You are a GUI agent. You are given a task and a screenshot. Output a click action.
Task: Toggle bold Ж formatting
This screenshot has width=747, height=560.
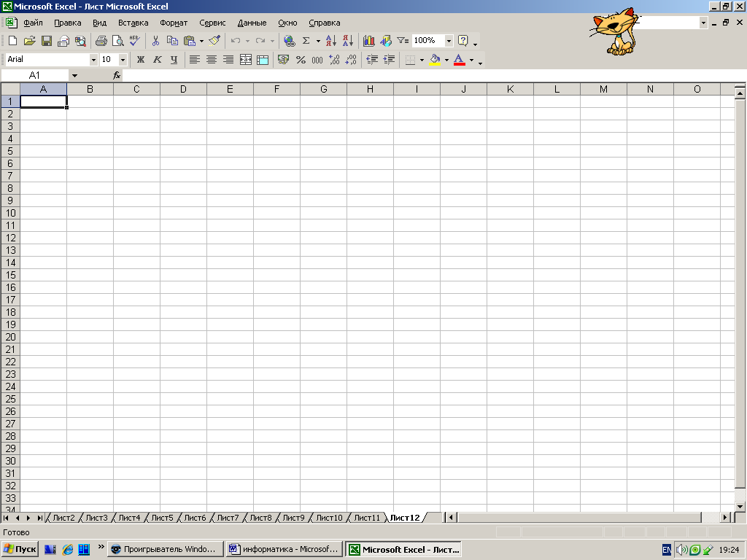[x=141, y=60]
